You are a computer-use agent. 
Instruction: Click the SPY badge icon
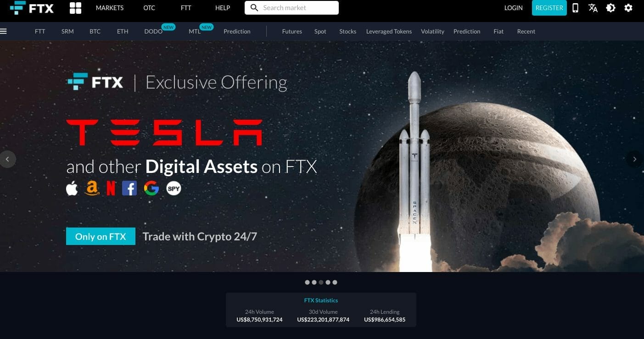tap(174, 188)
